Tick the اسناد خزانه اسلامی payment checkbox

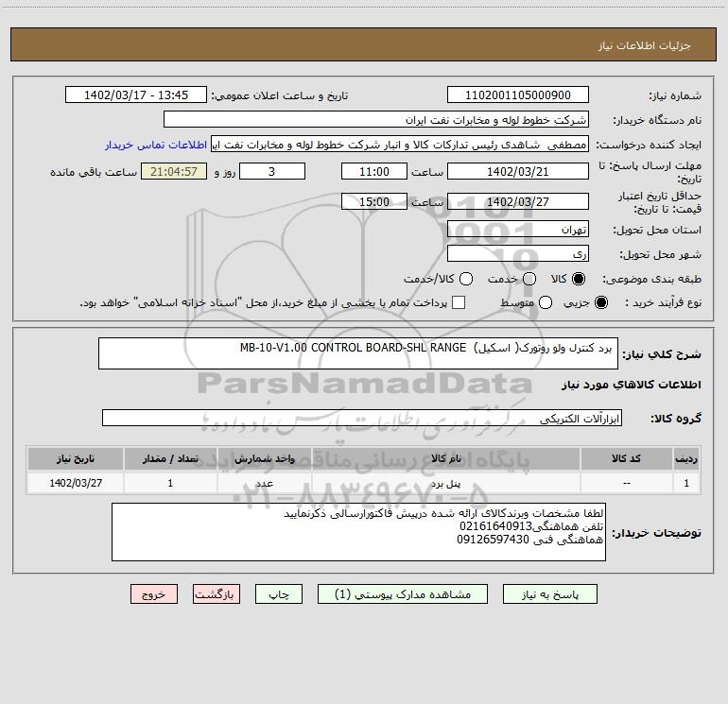click(459, 302)
